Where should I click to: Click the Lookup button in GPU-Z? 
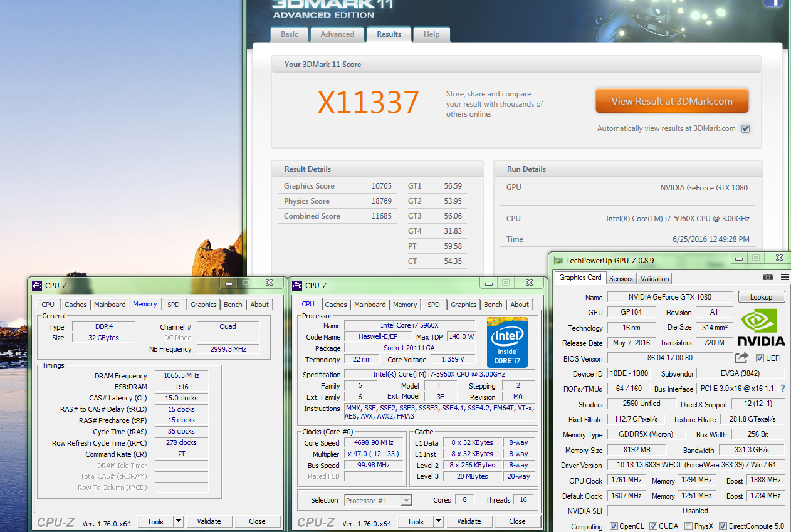761,297
